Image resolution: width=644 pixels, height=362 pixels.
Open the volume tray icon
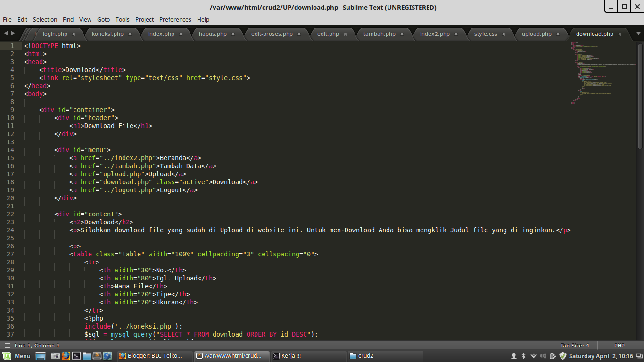(543, 356)
